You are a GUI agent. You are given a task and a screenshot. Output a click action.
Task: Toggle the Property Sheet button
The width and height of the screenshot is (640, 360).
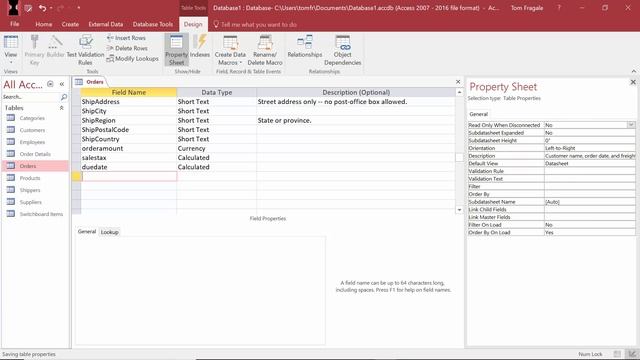pos(176,50)
